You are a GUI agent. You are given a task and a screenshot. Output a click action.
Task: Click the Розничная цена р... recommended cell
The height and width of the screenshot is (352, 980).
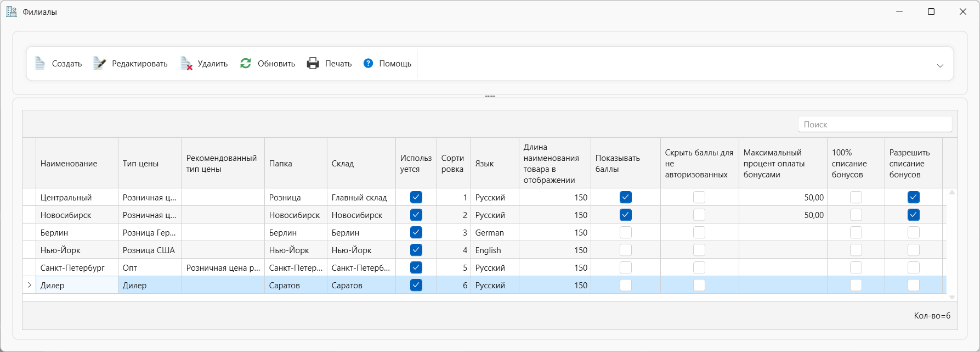pos(223,267)
